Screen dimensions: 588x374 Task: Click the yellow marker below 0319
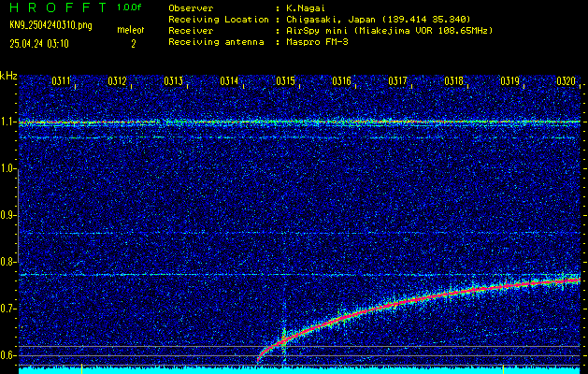(x=503, y=368)
